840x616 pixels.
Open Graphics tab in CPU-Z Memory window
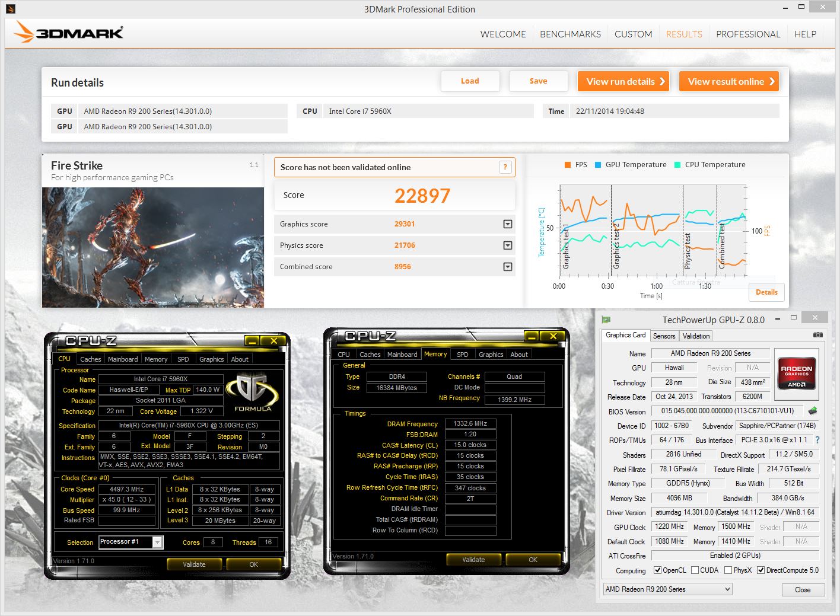click(491, 354)
